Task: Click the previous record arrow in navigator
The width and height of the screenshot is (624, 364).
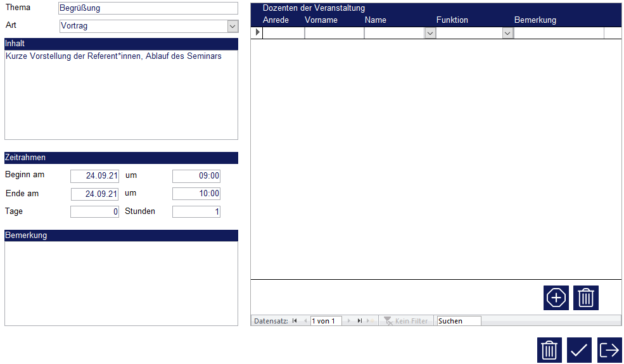Action: [305, 321]
